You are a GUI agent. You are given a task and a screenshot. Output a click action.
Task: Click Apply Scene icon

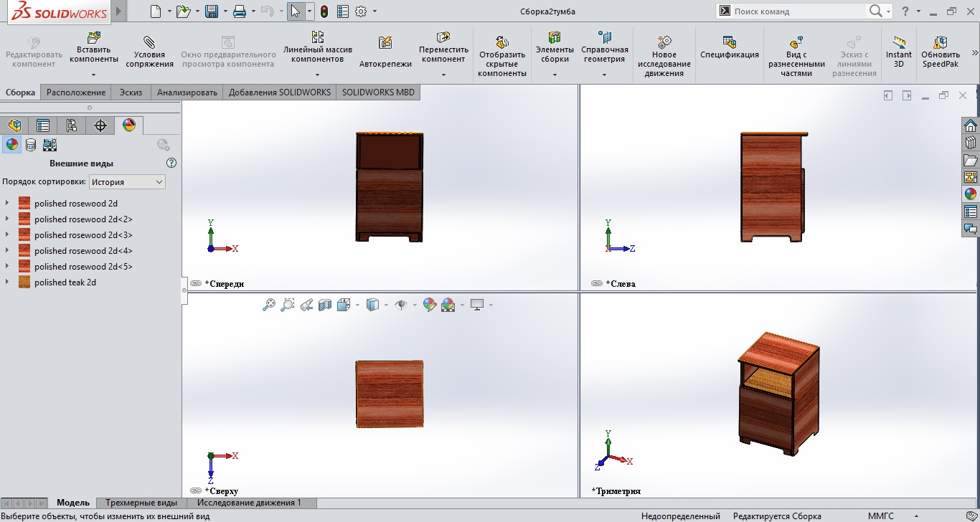tap(448, 305)
